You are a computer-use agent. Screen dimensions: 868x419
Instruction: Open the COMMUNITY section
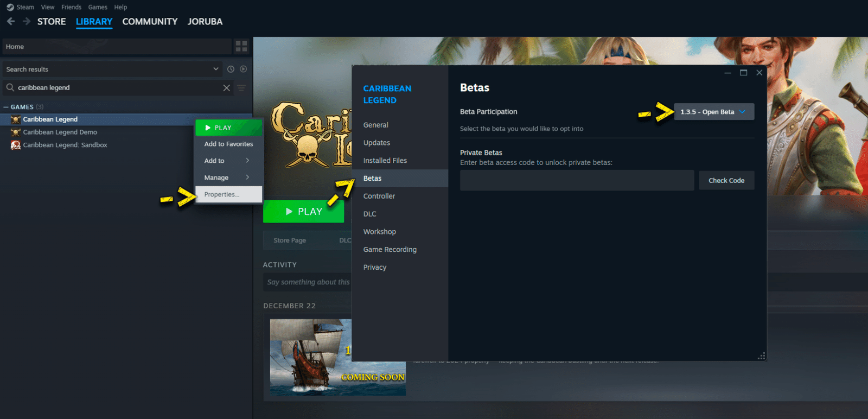pos(150,22)
